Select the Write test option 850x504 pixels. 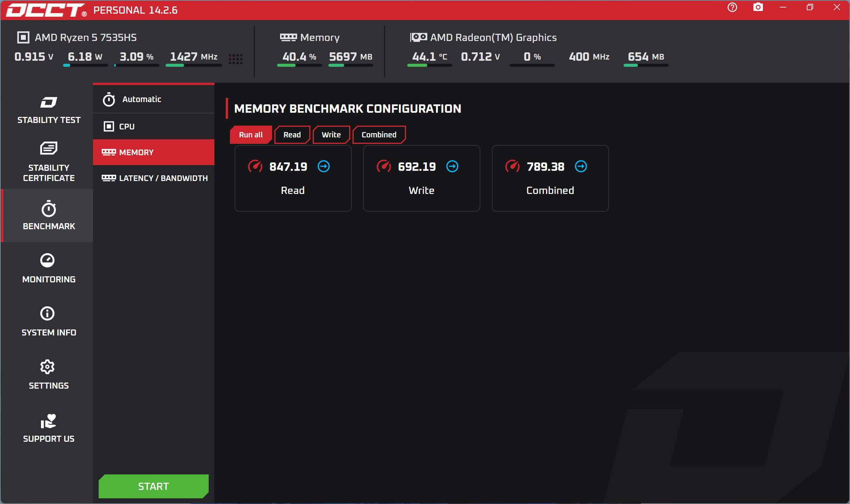point(331,135)
